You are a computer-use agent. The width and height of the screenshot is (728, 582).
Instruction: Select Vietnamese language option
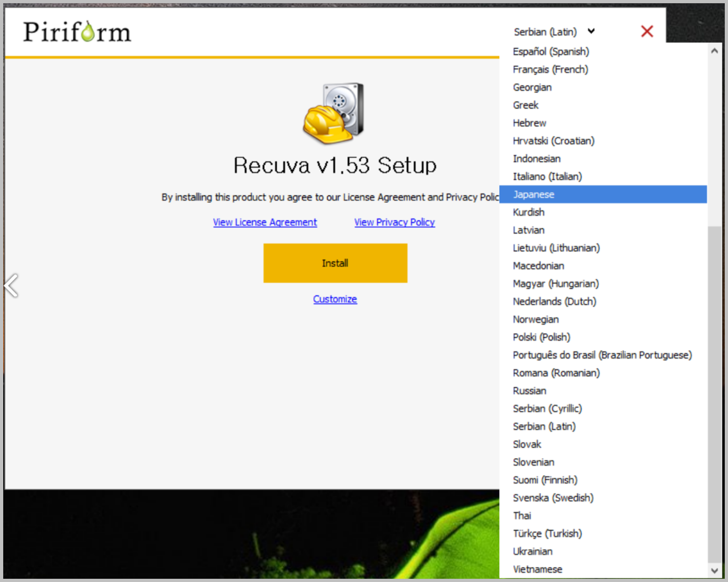pyautogui.click(x=603, y=569)
